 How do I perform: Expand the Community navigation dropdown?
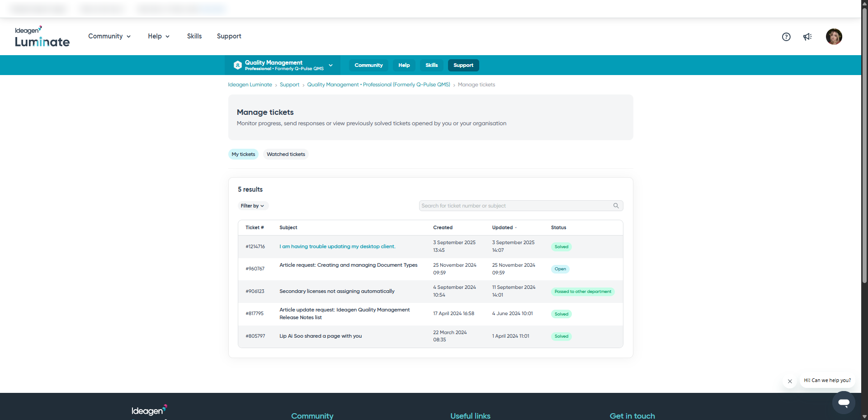coord(109,36)
